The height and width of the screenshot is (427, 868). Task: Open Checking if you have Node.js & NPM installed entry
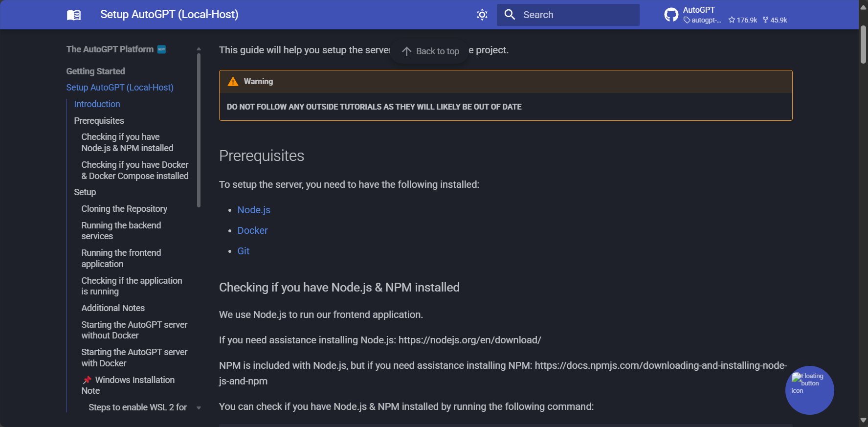point(127,142)
